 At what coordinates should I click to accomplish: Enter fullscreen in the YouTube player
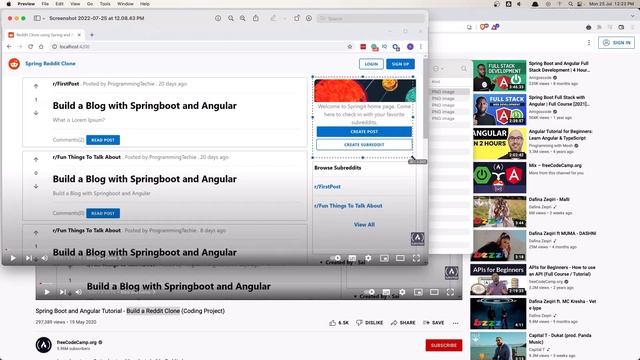click(x=450, y=292)
